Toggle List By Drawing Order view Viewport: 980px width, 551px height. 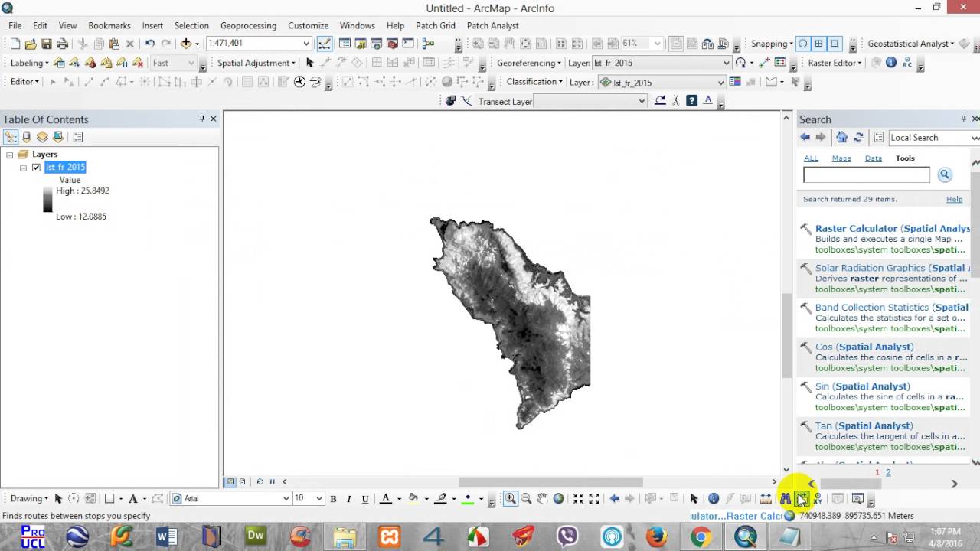pos(10,137)
